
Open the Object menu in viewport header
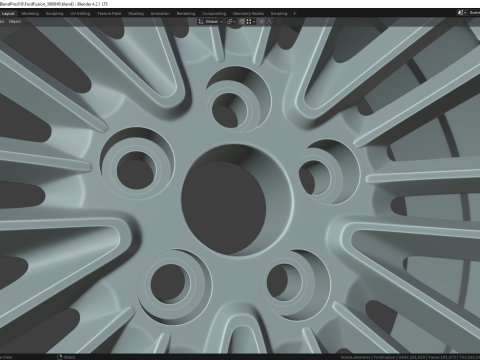pyautogui.click(x=15, y=22)
